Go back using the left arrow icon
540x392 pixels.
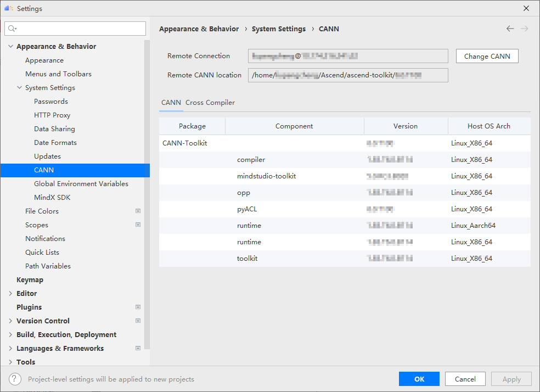510,29
